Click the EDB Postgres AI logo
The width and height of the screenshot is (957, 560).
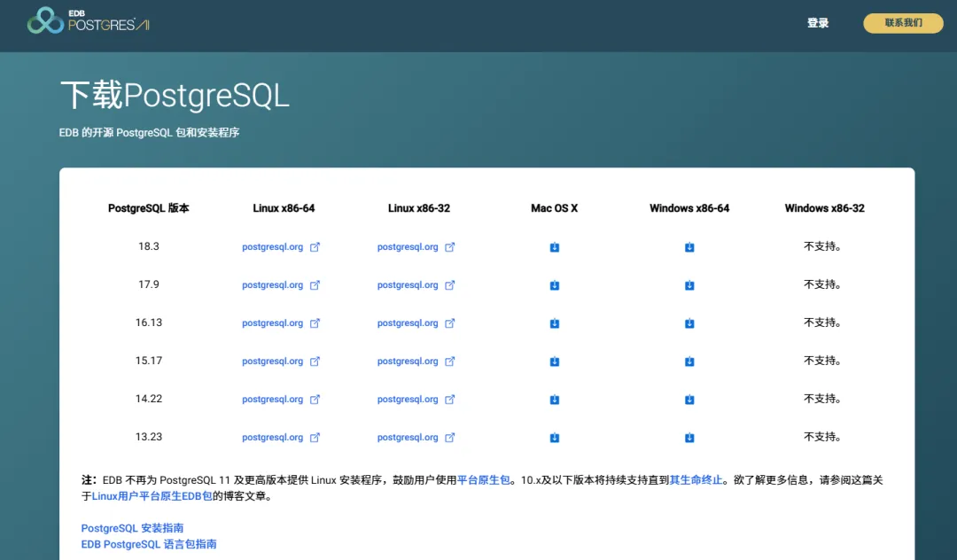[x=89, y=20]
